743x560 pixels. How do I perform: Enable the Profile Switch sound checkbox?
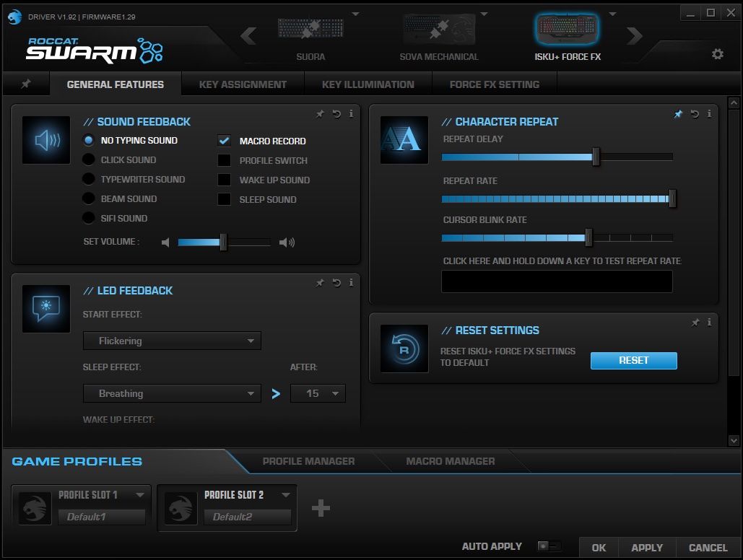click(224, 160)
